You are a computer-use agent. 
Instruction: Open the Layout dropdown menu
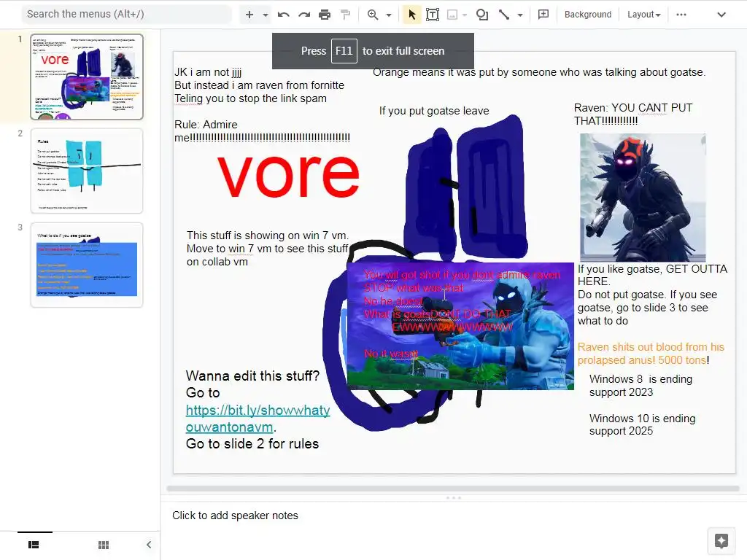tap(643, 15)
